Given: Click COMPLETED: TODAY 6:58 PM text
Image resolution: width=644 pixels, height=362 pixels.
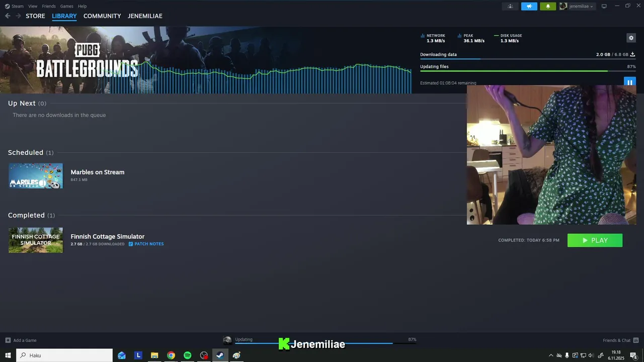Looking at the screenshot, I should pyautogui.click(x=529, y=240).
